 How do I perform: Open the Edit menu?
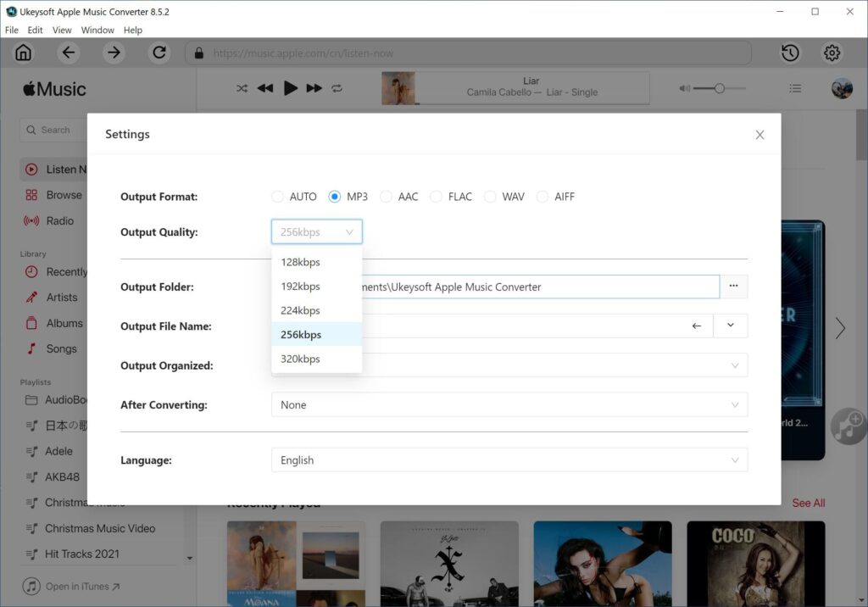pos(35,30)
